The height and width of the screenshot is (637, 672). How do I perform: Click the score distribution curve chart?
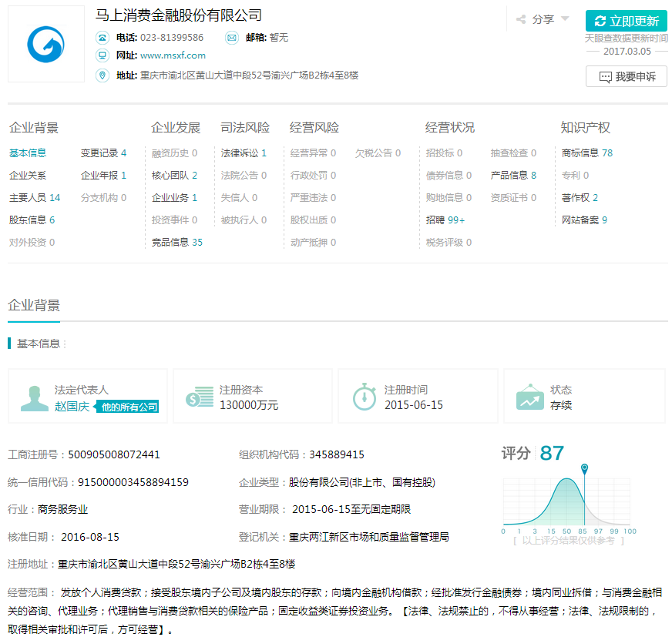[566, 501]
